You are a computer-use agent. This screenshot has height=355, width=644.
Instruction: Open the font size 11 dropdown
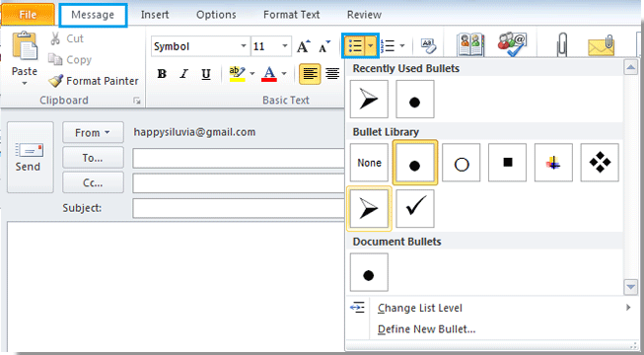285,46
